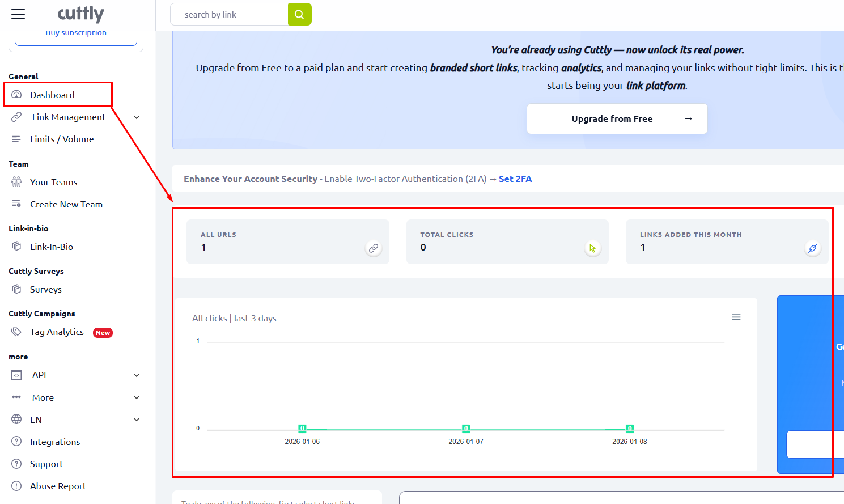Viewport: 844px width, 504px height.
Task: Focus the search by link field
Action: tap(230, 14)
